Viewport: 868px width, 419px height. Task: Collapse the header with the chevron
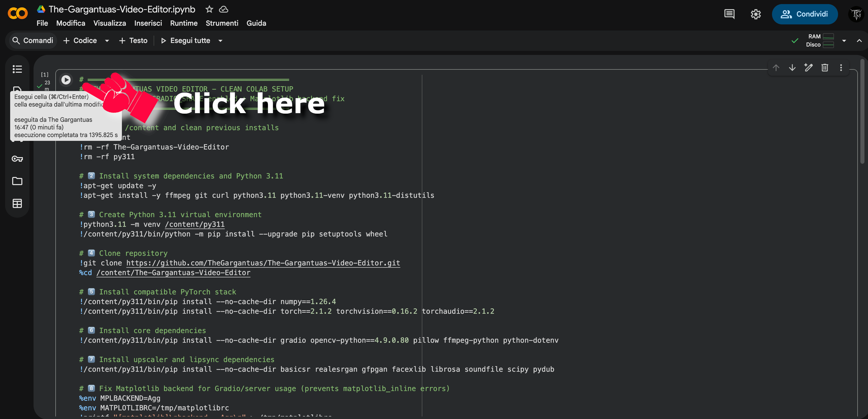coord(859,41)
